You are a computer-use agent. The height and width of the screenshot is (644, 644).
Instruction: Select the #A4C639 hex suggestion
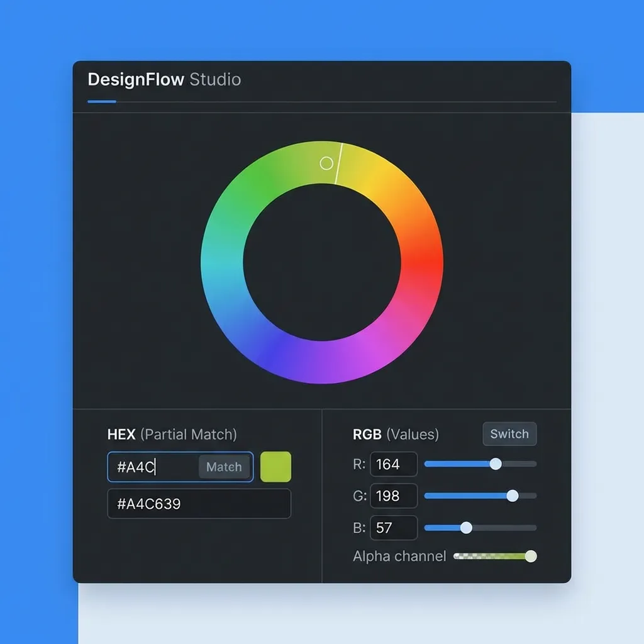199,503
